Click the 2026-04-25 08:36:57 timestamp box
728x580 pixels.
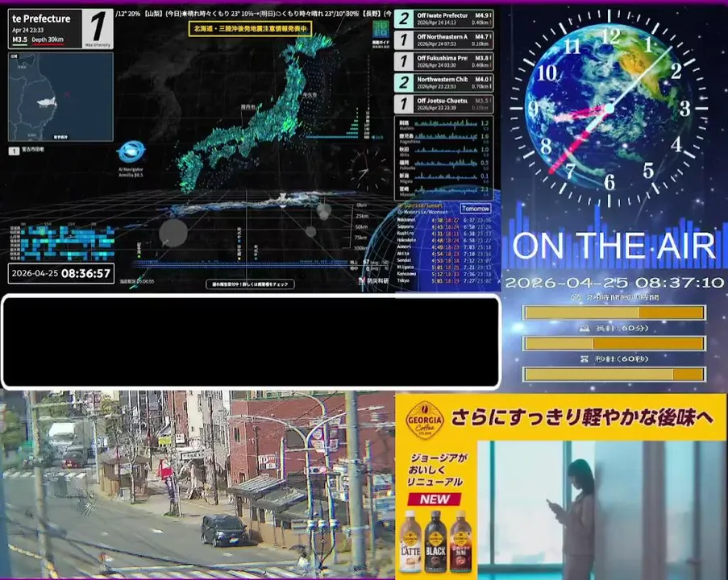pyautogui.click(x=60, y=273)
